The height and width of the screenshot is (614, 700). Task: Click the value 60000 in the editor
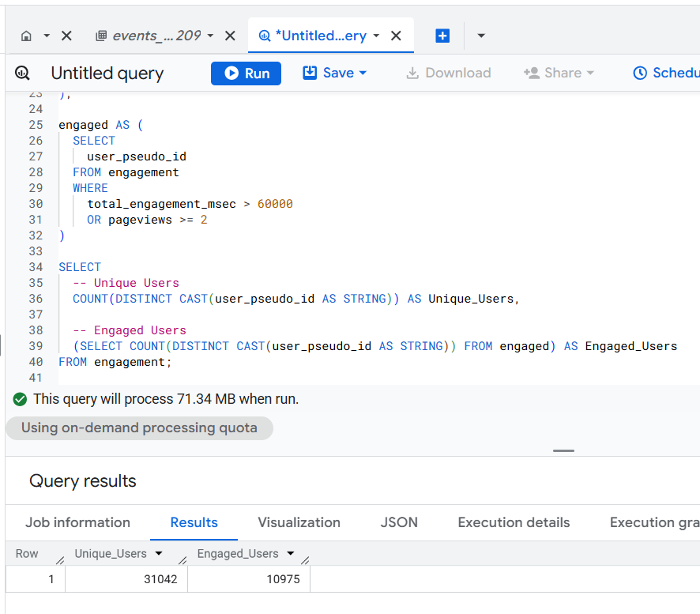275,204
